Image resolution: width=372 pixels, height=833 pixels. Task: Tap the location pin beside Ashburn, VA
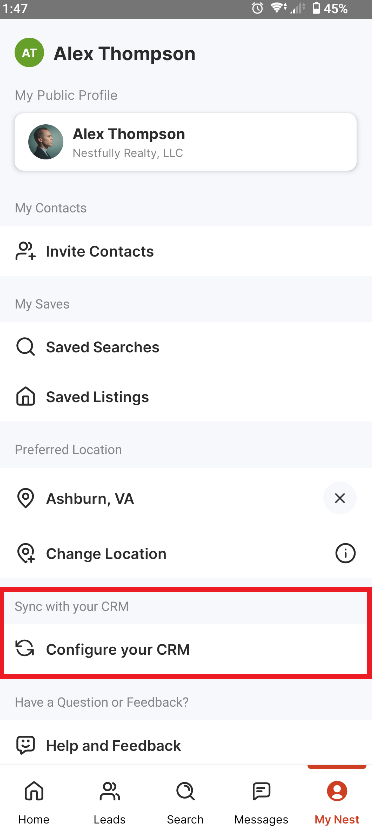(x=26, y=499)
